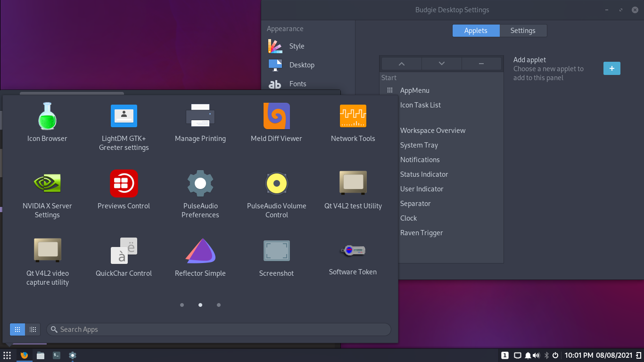Image resolution: width=644 pixels, height=362 pixels.
Task: Open Meld Diff Viewer
Action: 276,122
